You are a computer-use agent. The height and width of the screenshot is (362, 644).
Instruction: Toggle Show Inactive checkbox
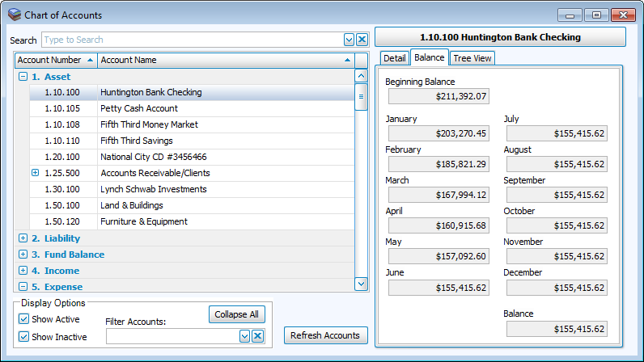tap(23, 337)
